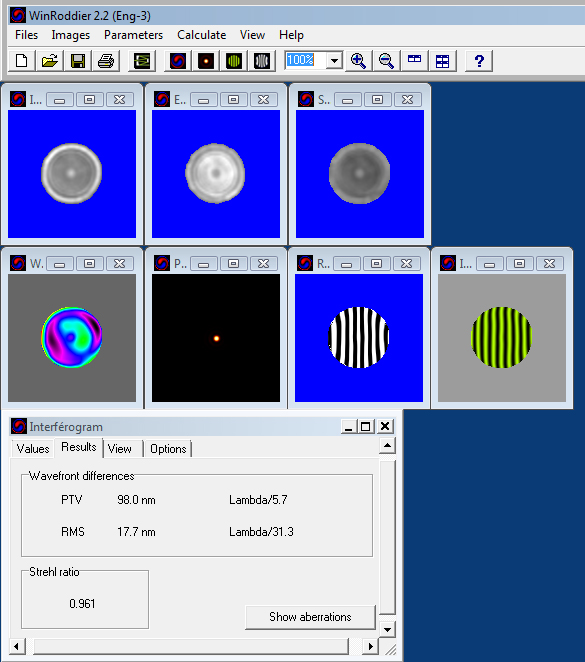Click the Show aberrations button
The image size is (585, 662).
[x=310, y=617]
